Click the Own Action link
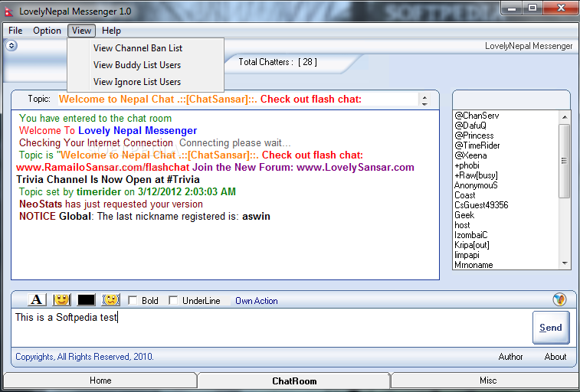The height and width of the screenshot is (392, 580). tap(257, 301)
